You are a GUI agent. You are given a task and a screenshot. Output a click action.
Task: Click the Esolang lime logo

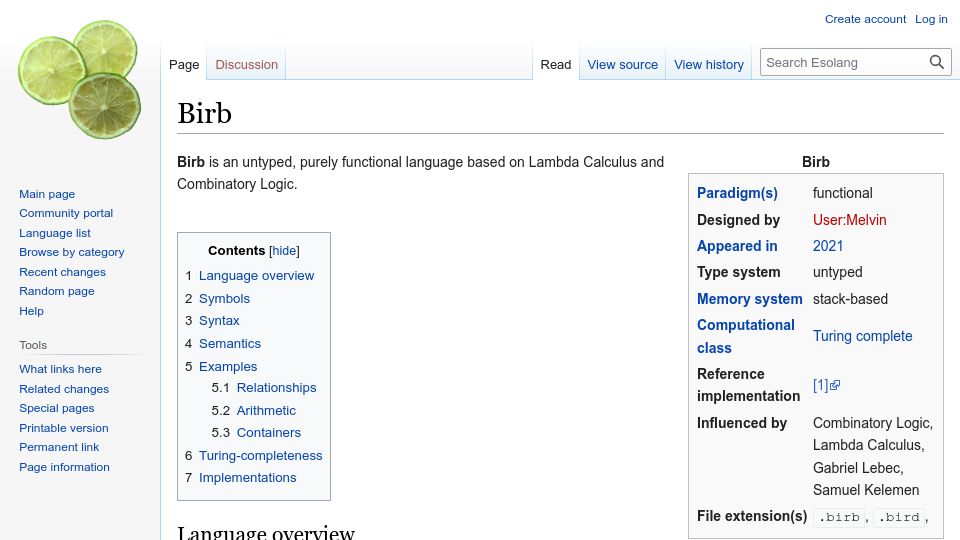[80, 80]
